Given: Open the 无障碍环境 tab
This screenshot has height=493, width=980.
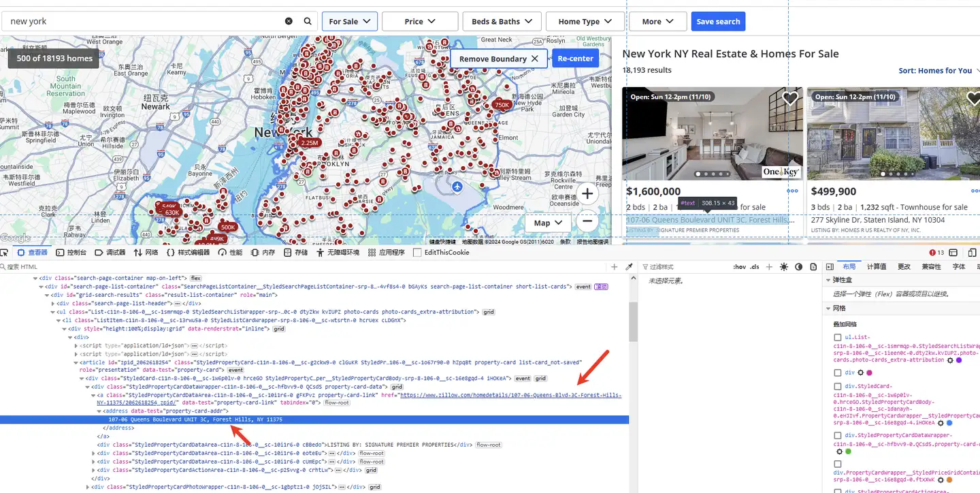Looking at the screenshot, I should coord(338,253).
